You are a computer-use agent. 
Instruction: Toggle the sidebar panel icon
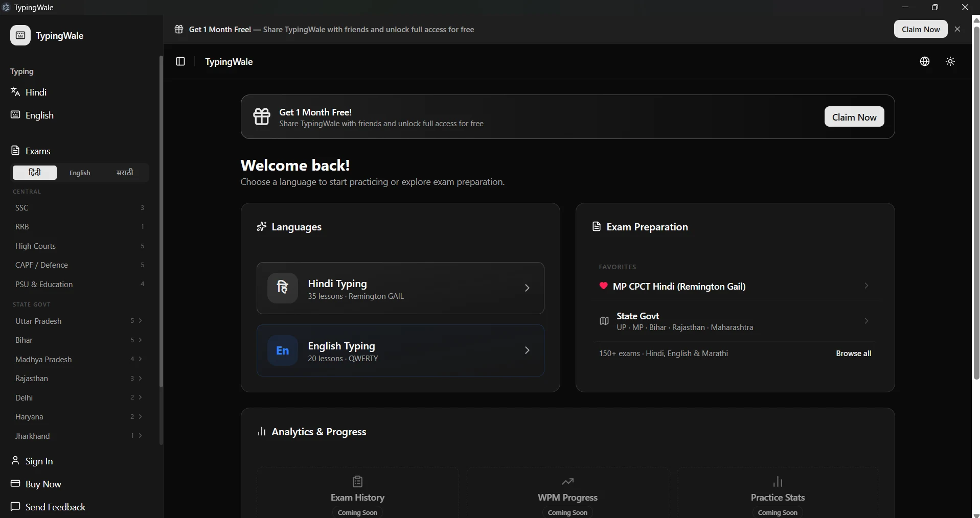[x=180, y=61]
